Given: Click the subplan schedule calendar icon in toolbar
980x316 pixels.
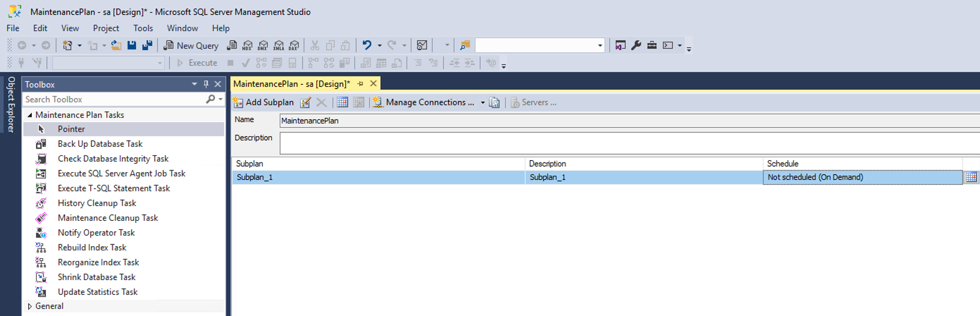Looking at the screenshot, I should [x=342, y=102].
